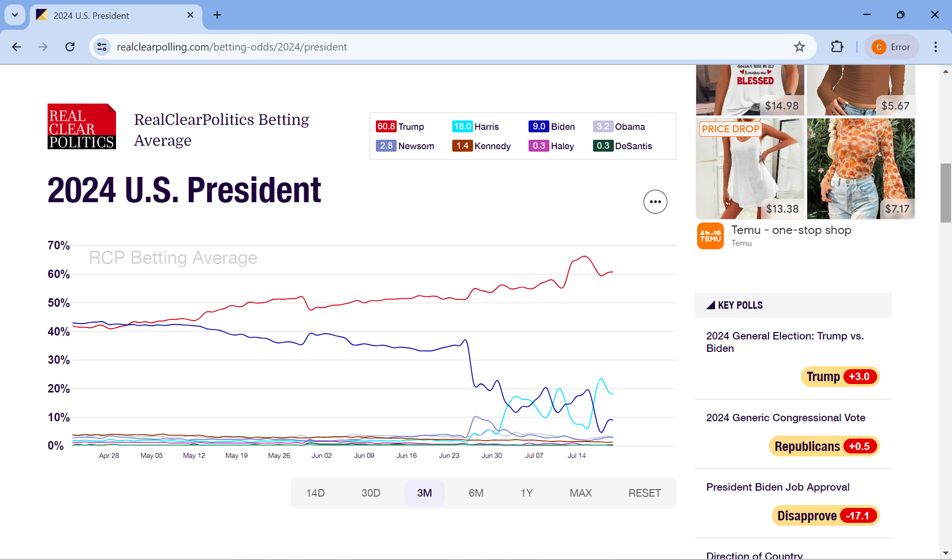The width and height of the screenshot is (952, 560).
Task: Toggle the Haley legend entry
Action: pyautogui.click(x=551, y=146)
